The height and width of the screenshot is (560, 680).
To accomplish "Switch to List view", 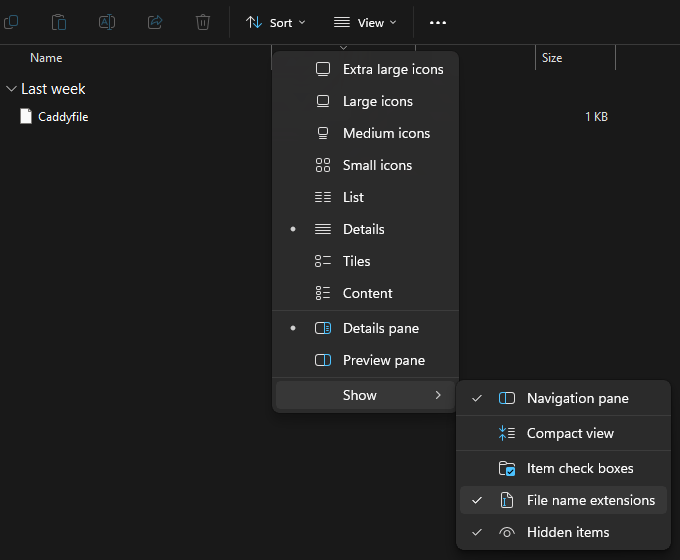I will pyautogui.click(x=365, y=197).
